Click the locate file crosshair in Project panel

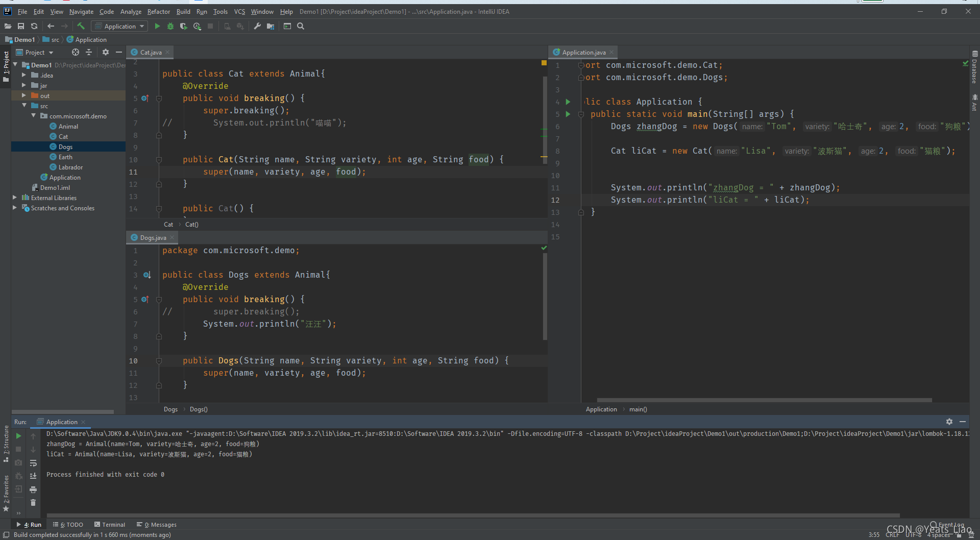(76, 52)
